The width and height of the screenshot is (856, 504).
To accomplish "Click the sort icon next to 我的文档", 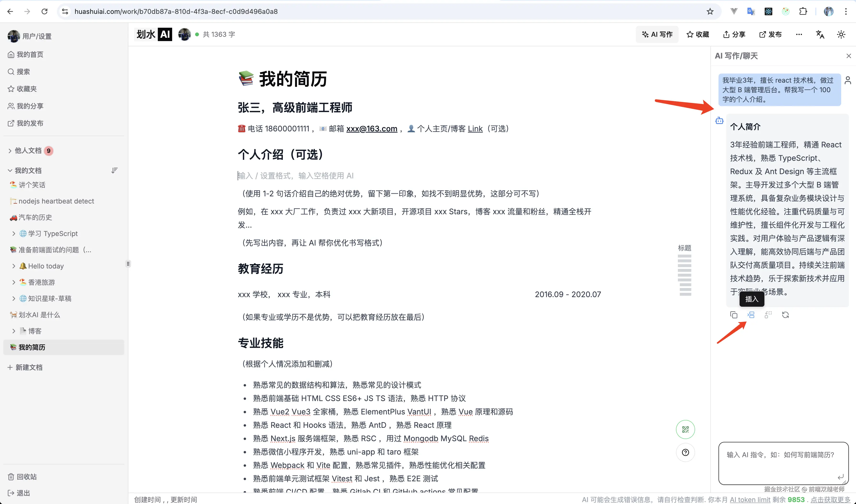I will [x=115, y=170].
